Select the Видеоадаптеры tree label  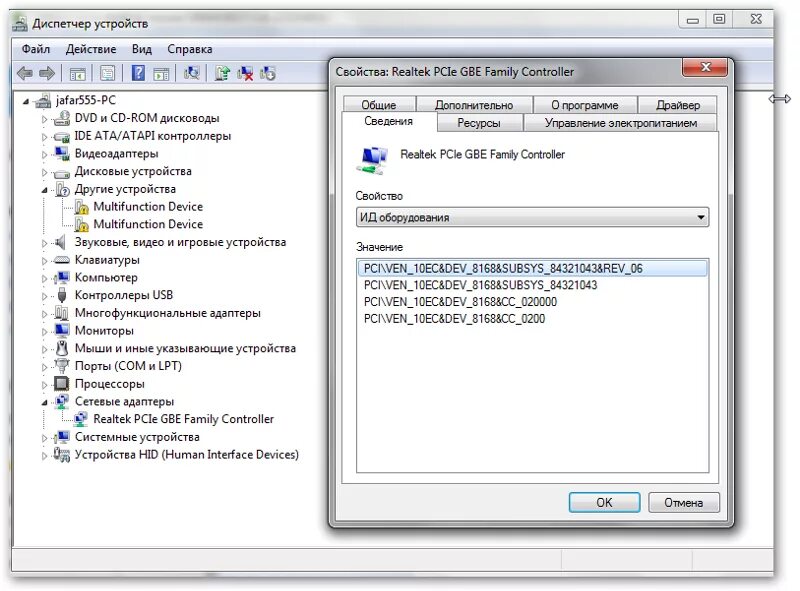[x=116, y=154]
